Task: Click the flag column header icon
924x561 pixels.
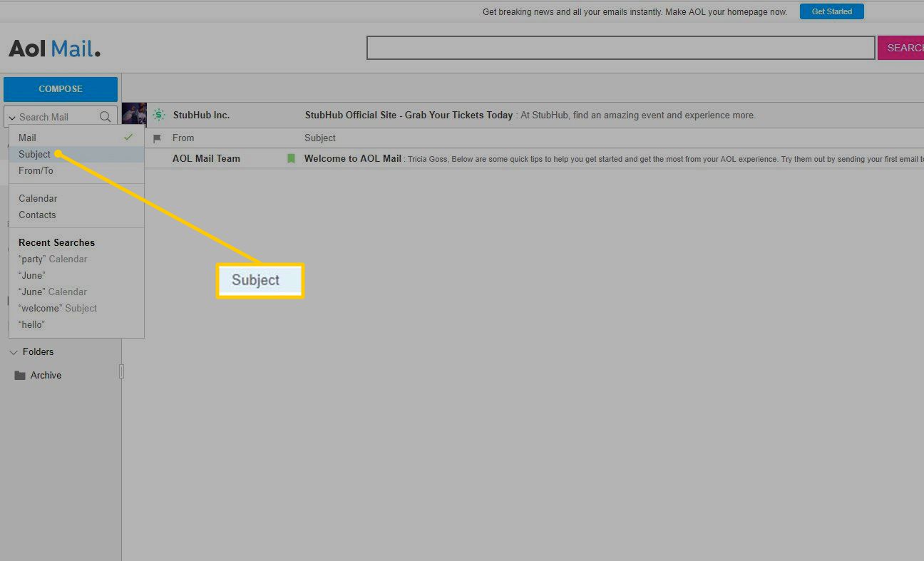Action: [157, 138]
